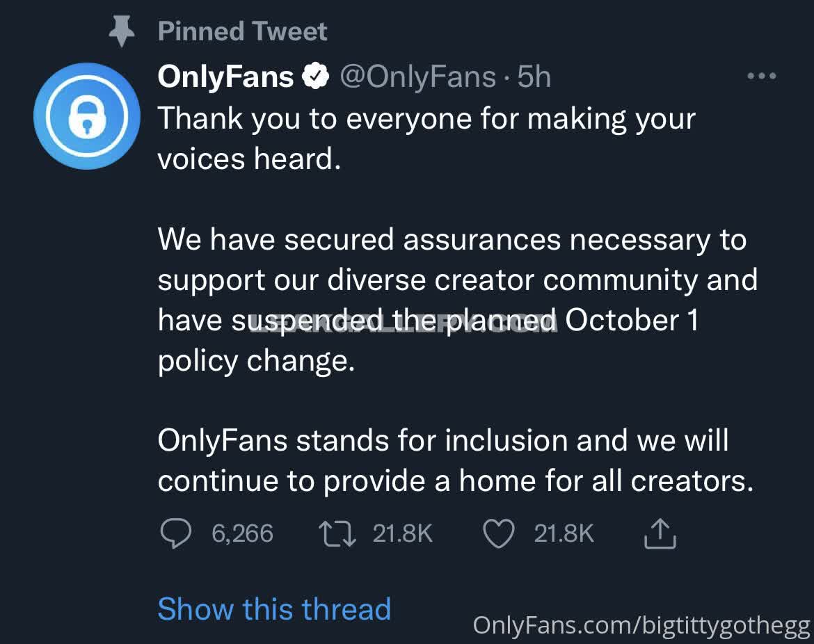The image size is (814, 644).
Task: Click the "OnlyFans stands for inclusion" paragraph
Action: point(455,460)
